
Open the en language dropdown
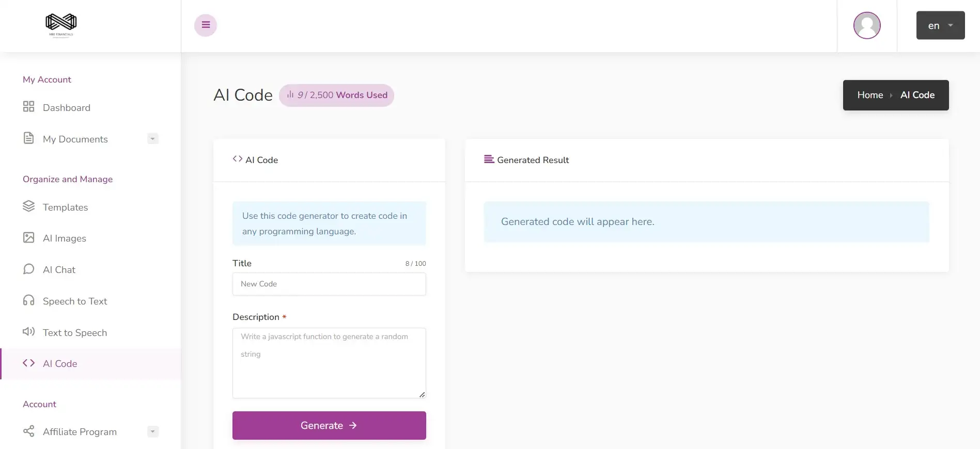click(x=940, y=25)
